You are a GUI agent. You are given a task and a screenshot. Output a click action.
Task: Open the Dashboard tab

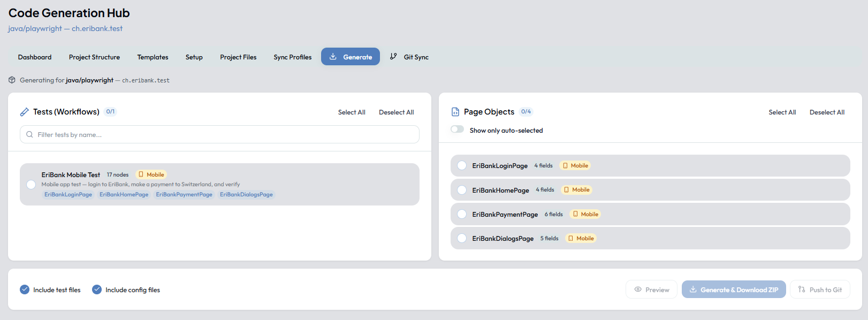pos(35,57)
